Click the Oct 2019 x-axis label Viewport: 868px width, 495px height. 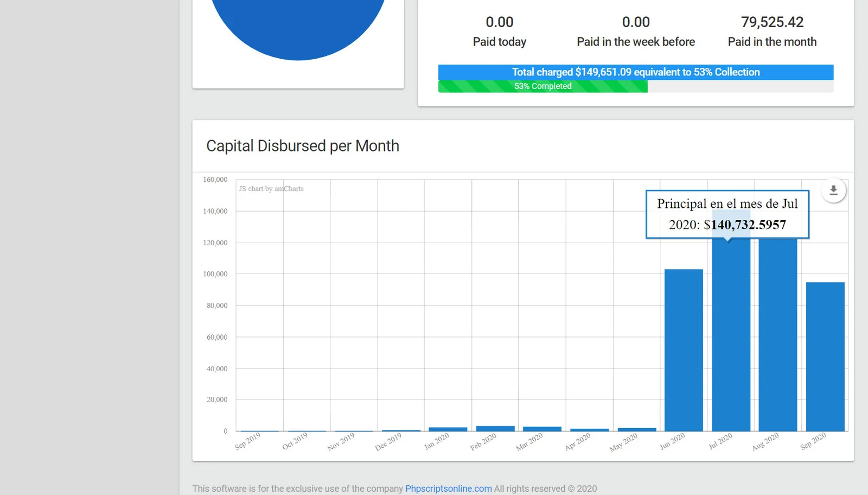pos(295,441)
